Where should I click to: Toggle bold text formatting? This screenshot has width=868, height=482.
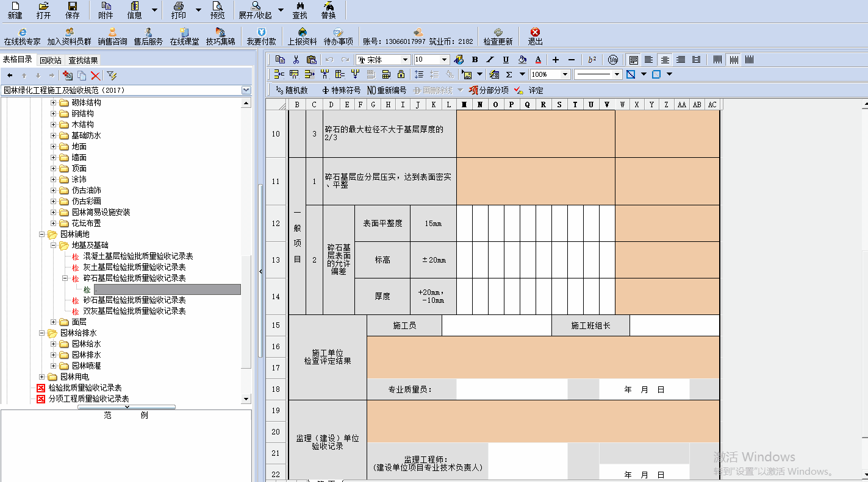pyautogui.click(x=475, y=60)
